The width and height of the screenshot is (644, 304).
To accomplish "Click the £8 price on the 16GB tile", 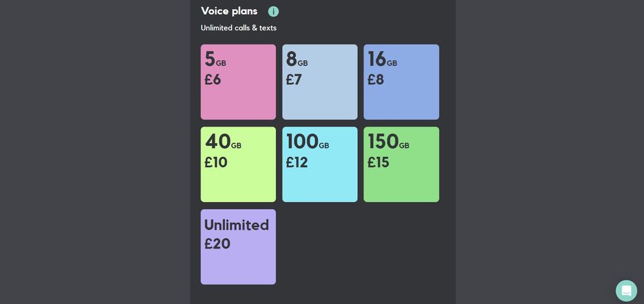I will (375, 79).
